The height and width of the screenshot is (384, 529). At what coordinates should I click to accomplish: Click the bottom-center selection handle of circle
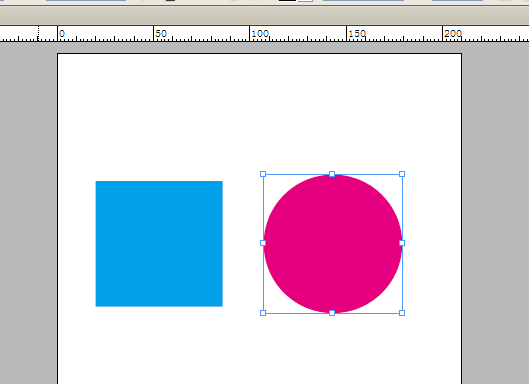tap(332, 313)
